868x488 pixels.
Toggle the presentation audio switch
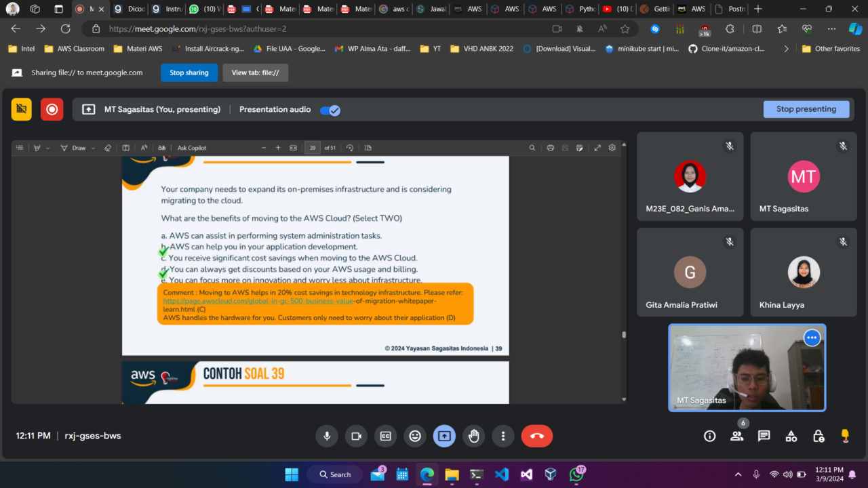tap(330, 110)
